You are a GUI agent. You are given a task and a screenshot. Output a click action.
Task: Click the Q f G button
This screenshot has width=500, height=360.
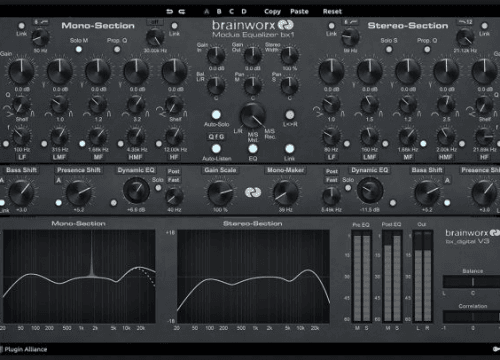[x=216, y=137]
